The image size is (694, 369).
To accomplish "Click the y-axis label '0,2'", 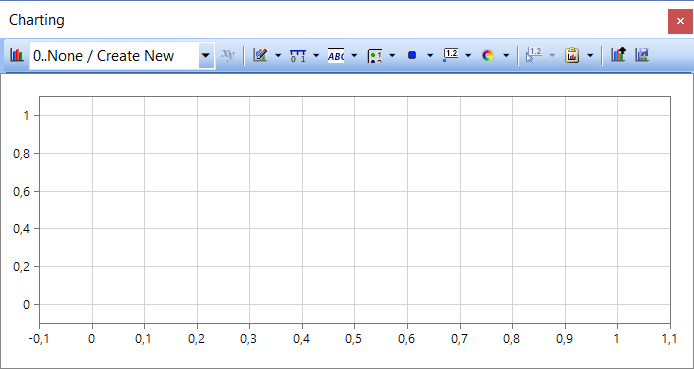I will click(21, 267).
